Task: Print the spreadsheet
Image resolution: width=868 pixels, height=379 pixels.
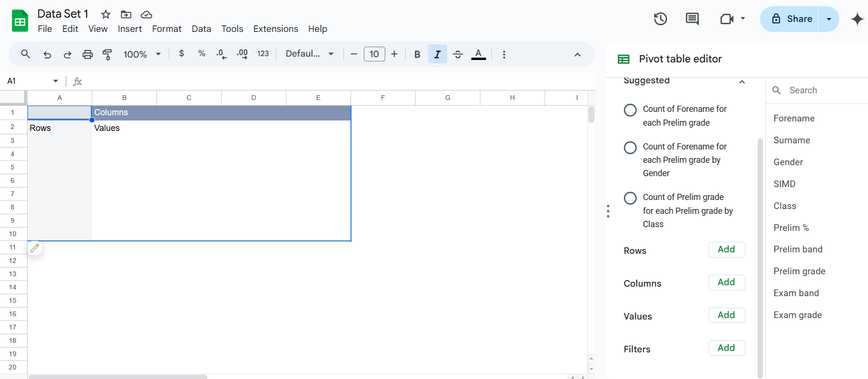Action: click(88, 54)
